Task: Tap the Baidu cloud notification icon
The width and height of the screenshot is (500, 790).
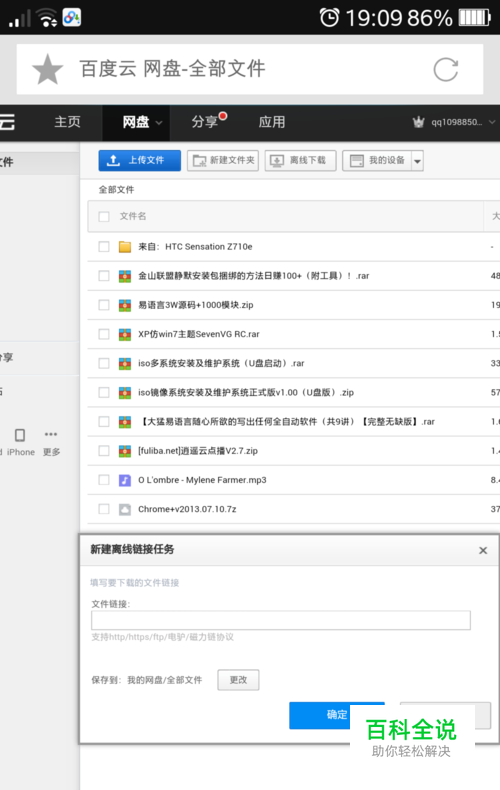Action: point(72,18)
